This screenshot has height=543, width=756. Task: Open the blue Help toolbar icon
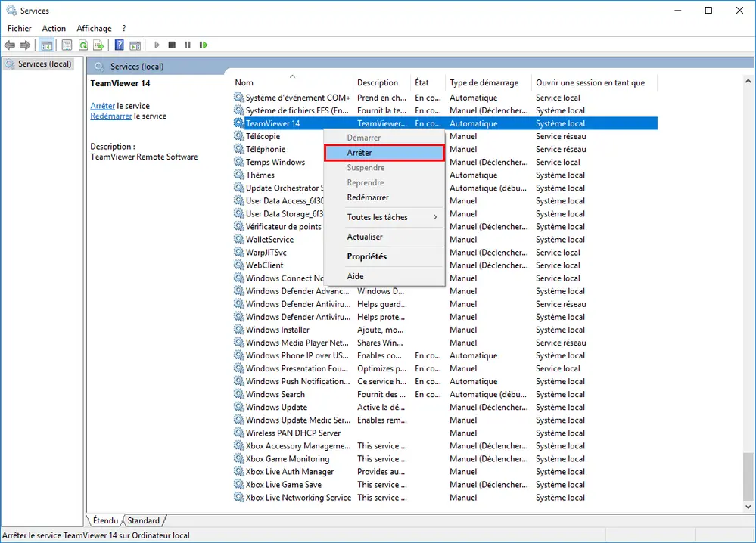tap(119, 45)
